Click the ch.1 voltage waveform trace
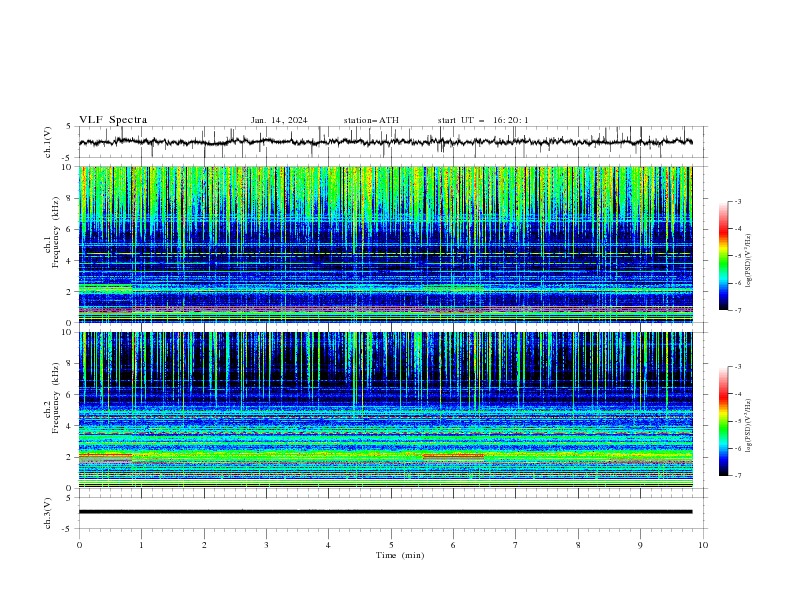Viewport: 792px width, 612px height. pyautogui.click(x=385, y=142)
